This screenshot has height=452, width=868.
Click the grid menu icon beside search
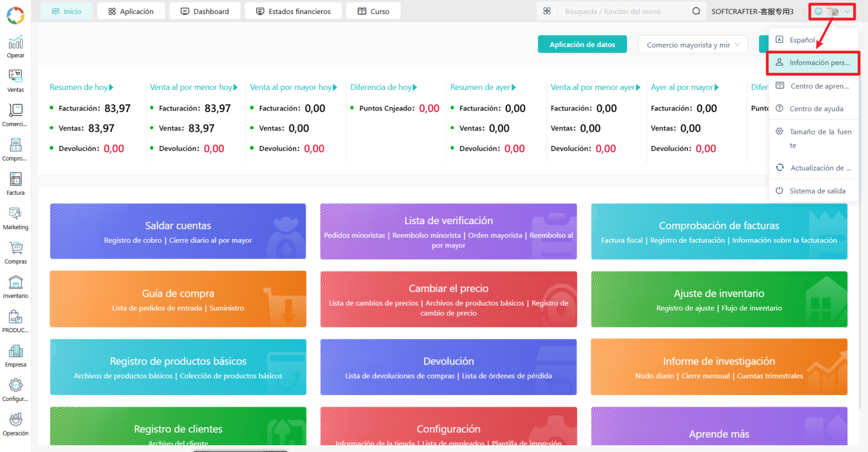tap(547, 11)
